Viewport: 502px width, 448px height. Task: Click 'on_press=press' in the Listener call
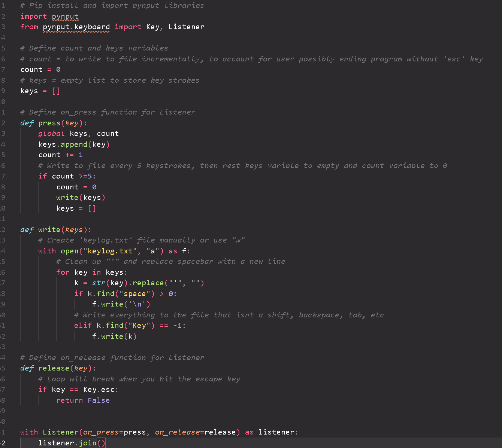click(x=114, y=432)
